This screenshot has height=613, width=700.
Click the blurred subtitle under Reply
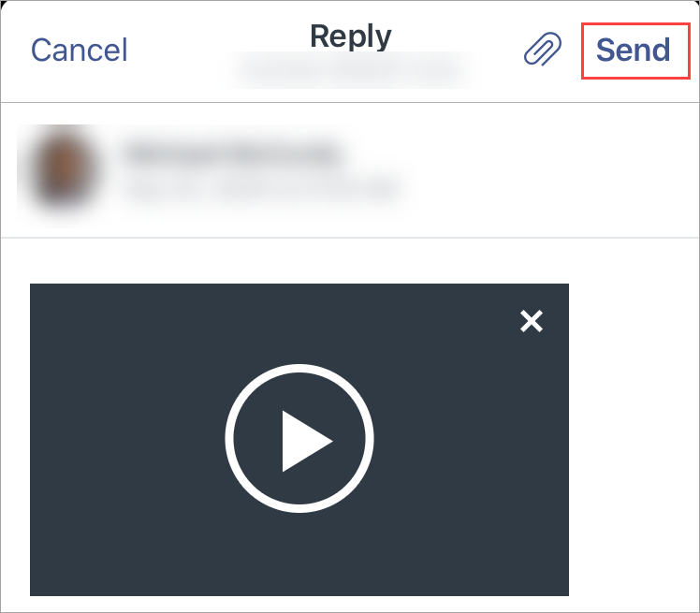pyautogui.click(x=350, y=70)
